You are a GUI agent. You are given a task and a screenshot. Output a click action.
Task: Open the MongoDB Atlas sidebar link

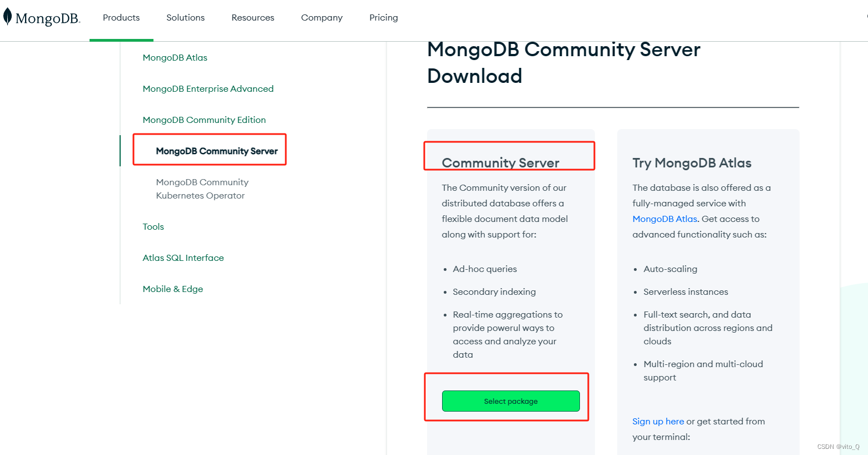tap(175, 57)
